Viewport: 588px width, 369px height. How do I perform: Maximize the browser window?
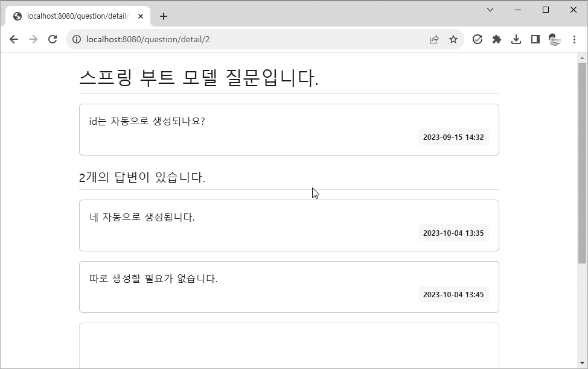pyautogui.click(x=546, y=10)
